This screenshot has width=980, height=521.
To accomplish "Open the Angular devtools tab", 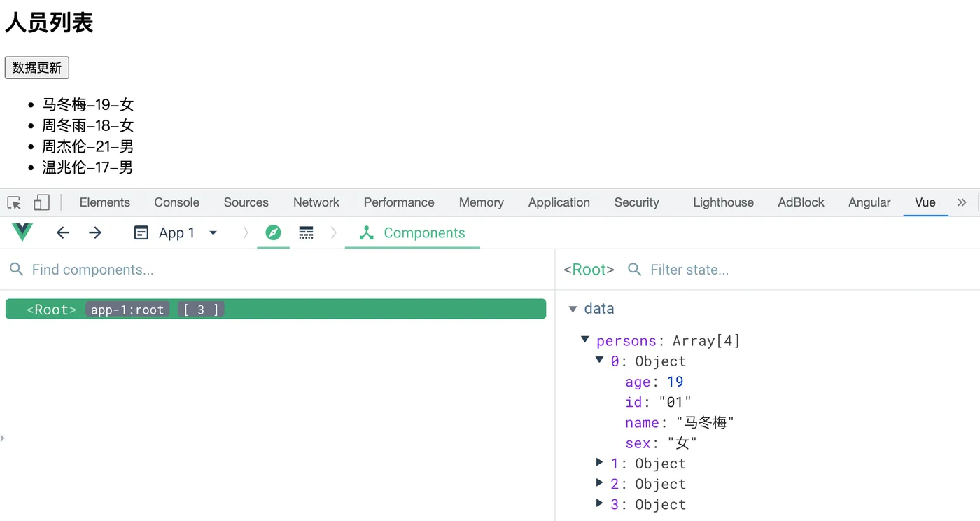I will (869, 202).
